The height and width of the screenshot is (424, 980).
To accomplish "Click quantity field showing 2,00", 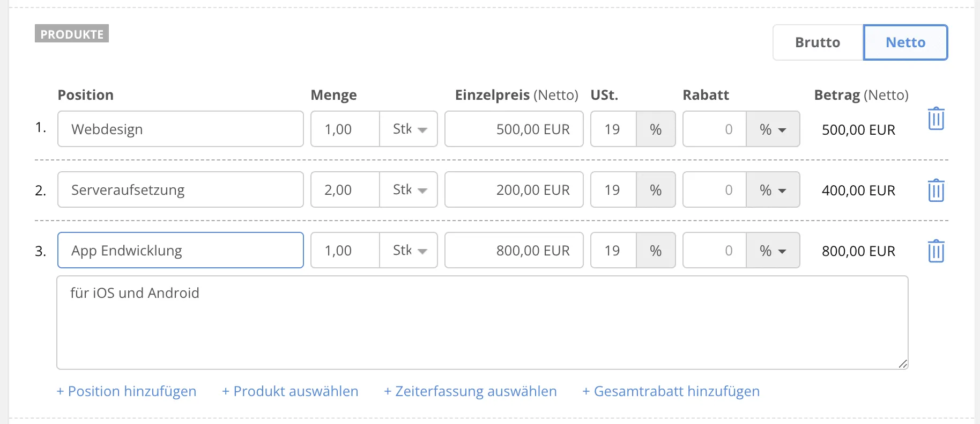I will (x=345, y=190).
